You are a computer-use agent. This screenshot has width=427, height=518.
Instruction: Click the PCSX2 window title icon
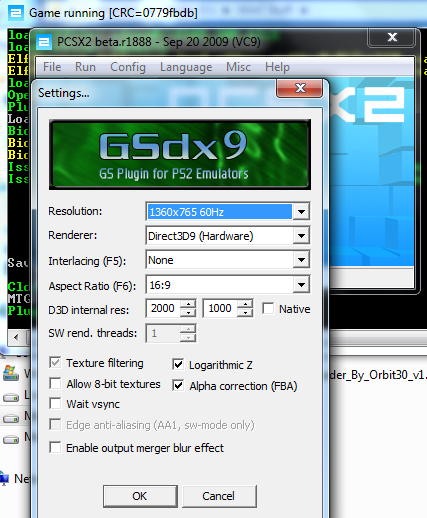click(44, 42)
